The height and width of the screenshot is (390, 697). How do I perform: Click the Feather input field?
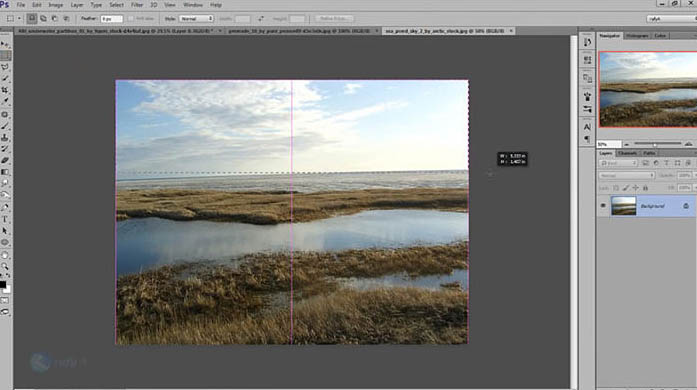pyautogui.click(x=112, y=19)
